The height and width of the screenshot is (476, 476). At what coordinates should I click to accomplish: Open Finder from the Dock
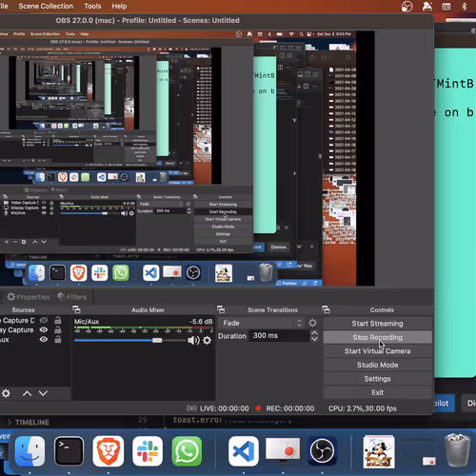[30, 451]
